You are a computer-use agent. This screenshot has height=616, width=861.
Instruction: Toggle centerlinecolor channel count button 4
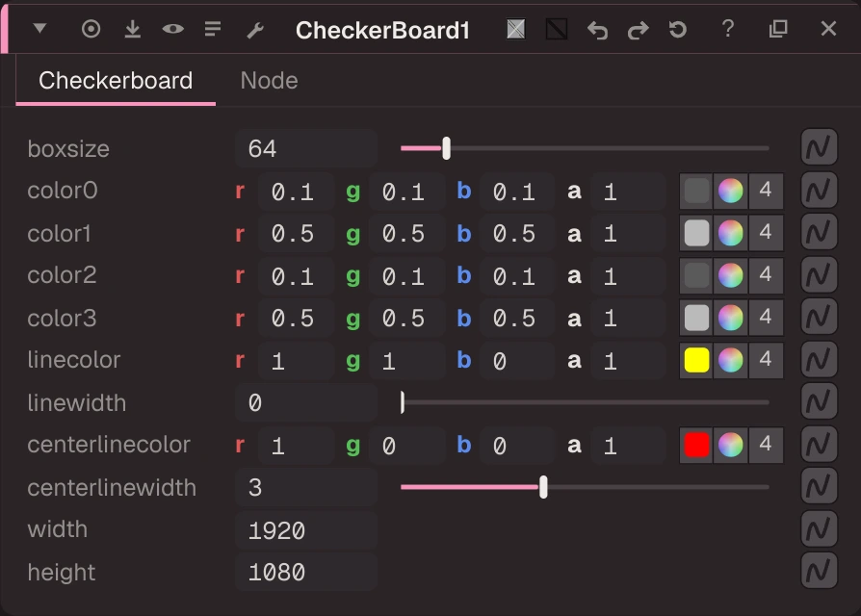tap(766, 444)
